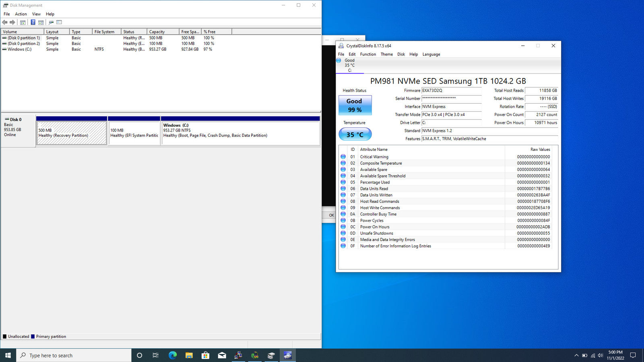Click Total Host Reads value 11858 GB
The width and height of the screenshot is (644, 362).
click(x=541, y=90)
